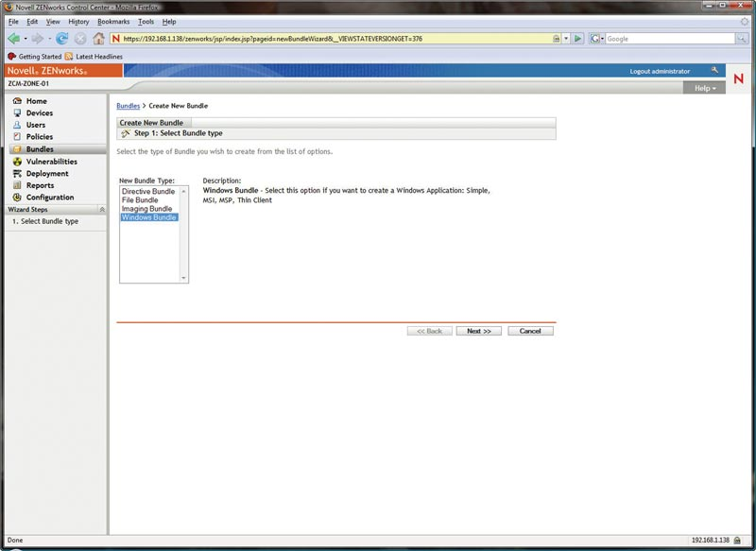Image resolution: width=756 pixels, height=551 pixels.
Task: Click the Stop loading icon
Action: 80,39
